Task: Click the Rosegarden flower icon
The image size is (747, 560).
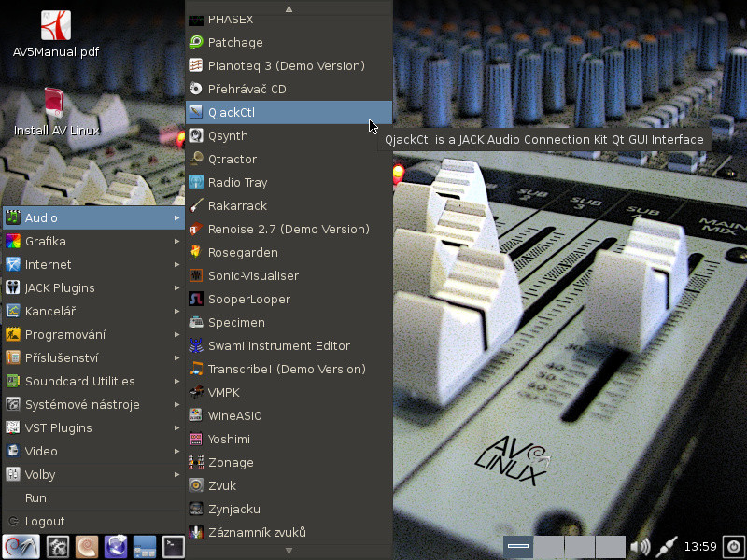Action: (x=196, y=252)
